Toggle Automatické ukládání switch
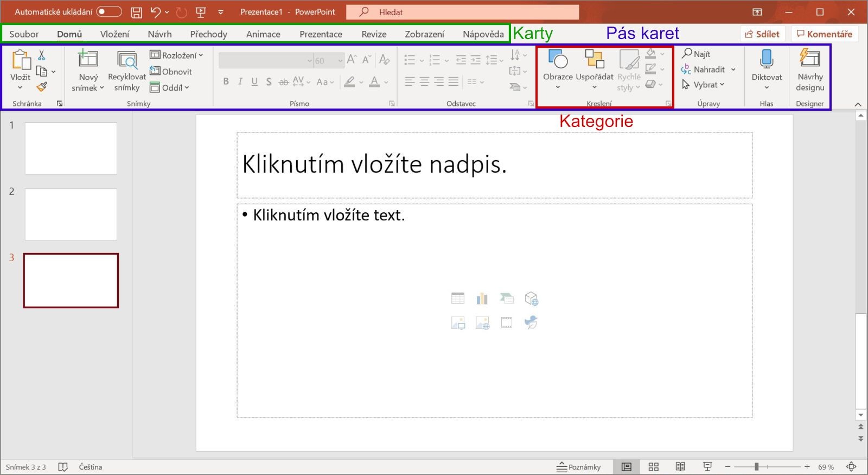This screenshot has height=475, width=868. pos(109,11)
